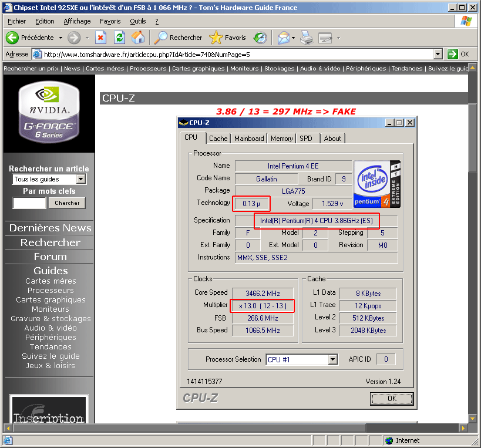The width and height of the screenshot is (481, 448).
Task: Open Tendances in the sidebar
Action: click(x=51, y=347)
